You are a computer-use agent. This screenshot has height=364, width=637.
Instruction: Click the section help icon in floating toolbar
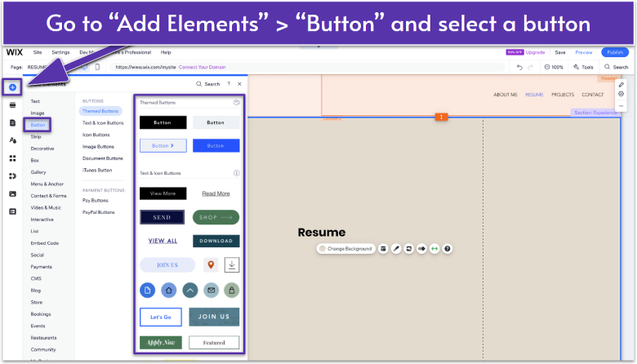click(448, 248)
